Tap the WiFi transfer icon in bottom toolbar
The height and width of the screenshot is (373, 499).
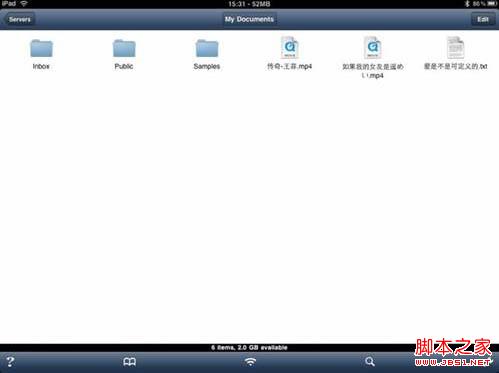(x=250, y=362)
